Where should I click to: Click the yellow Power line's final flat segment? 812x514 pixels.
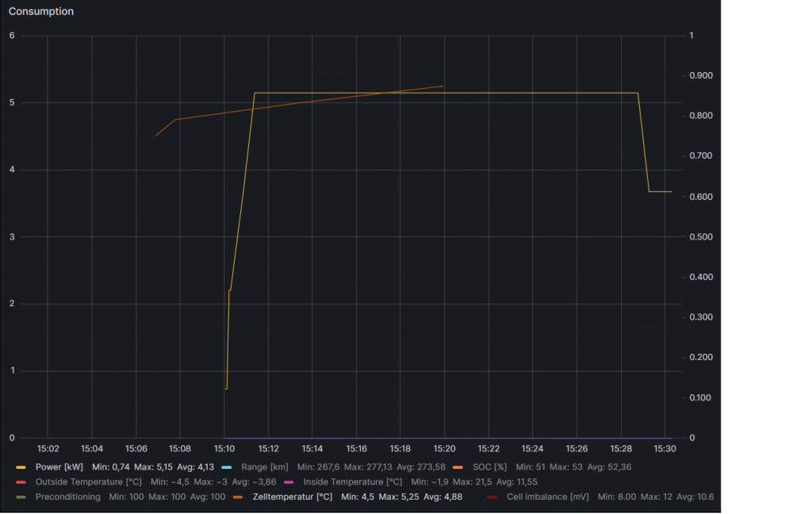tap(661, 191)
